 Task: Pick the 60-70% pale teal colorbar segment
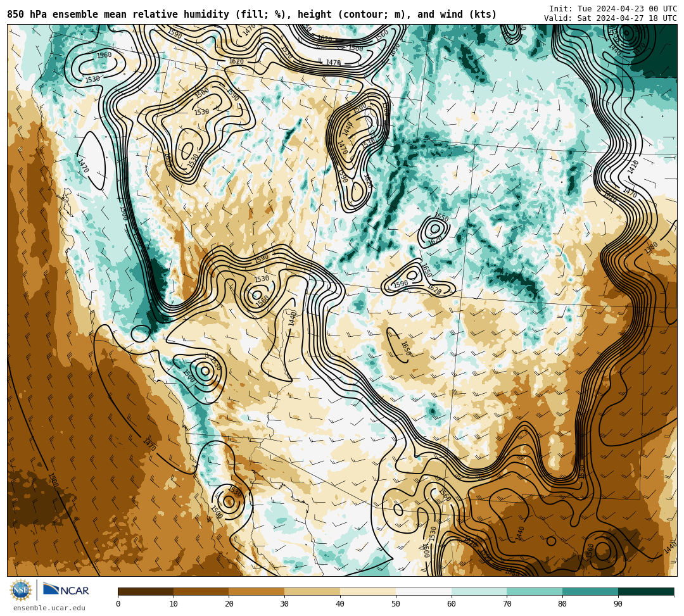[x=479, y=591]
